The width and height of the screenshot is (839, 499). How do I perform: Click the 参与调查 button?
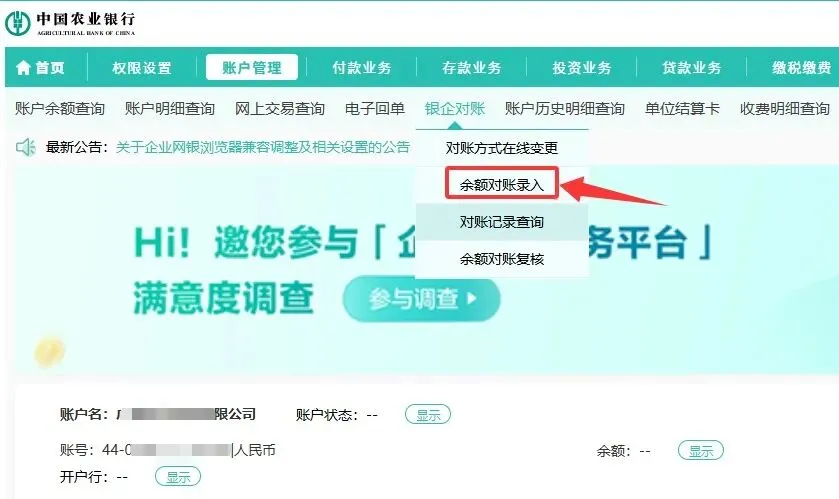[422, 298]
